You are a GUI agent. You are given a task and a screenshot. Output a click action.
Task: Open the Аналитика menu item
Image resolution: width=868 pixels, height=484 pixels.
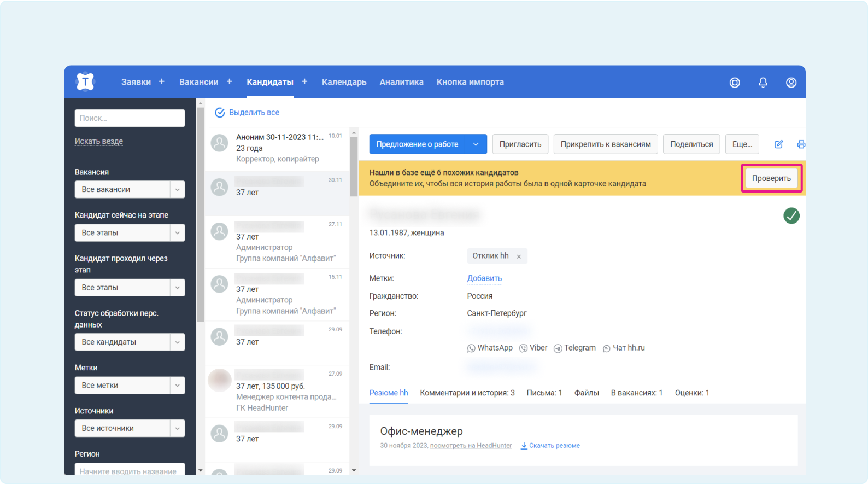[x=401, y=82]
